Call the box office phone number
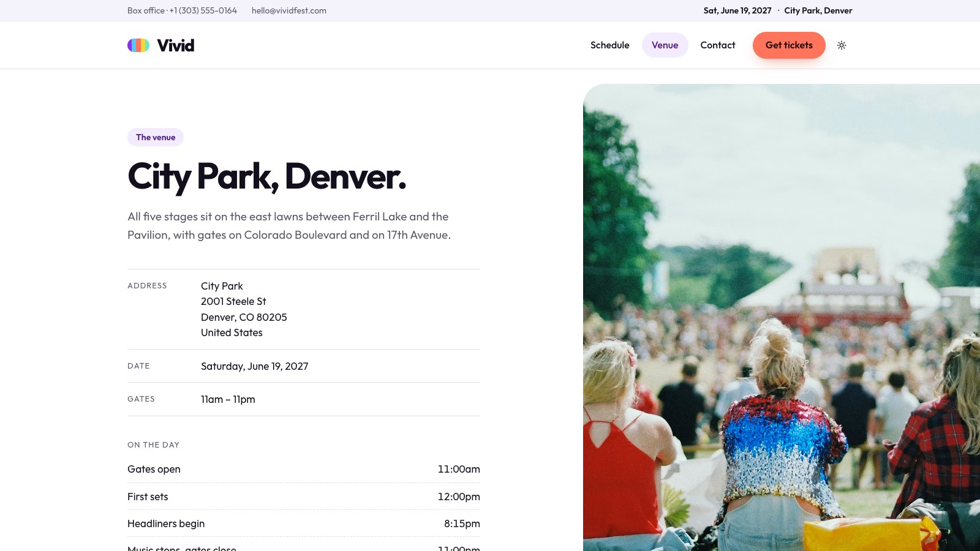Screen dimensions: 980x551 point(182,10)
